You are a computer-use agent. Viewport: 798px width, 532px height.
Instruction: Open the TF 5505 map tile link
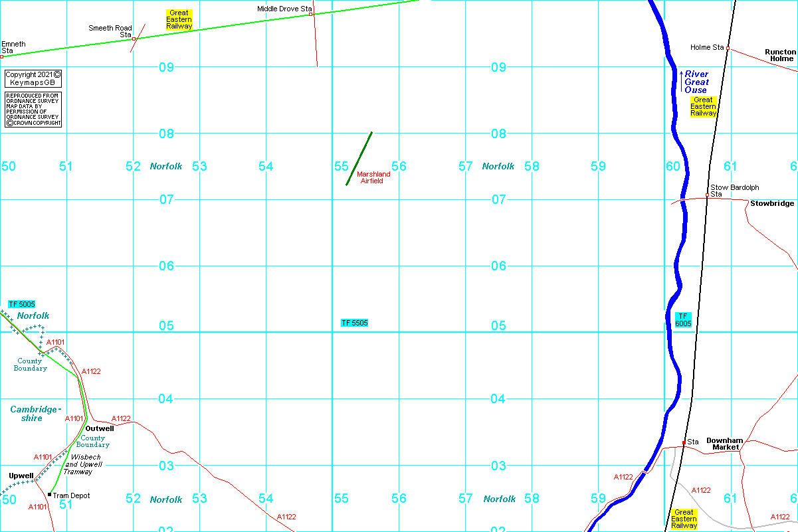coord(354,323)
